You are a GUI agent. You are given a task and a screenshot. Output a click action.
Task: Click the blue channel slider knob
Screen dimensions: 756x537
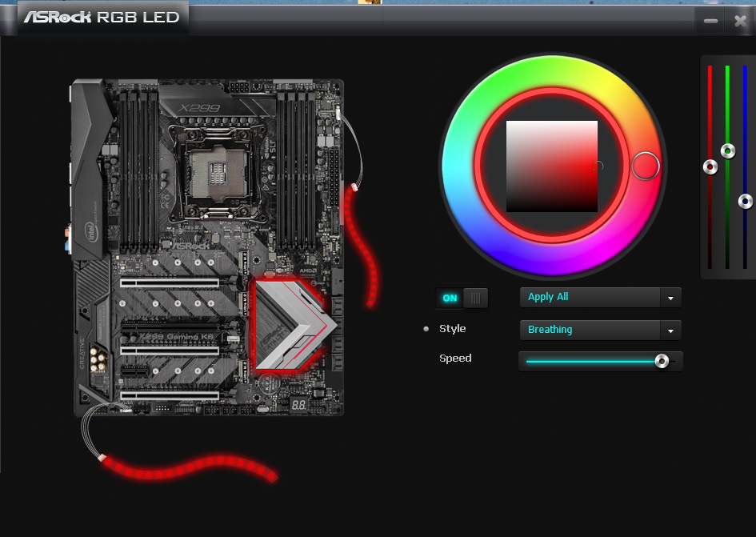[x=746, y=201]
